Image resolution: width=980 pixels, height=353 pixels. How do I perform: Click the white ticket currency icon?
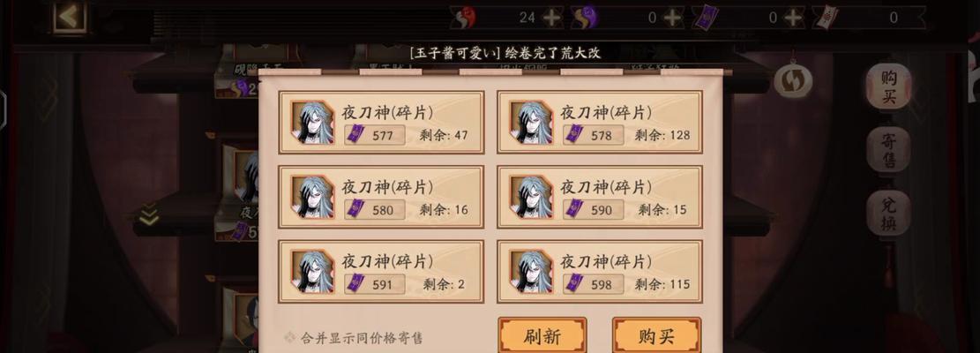[826, 18]
